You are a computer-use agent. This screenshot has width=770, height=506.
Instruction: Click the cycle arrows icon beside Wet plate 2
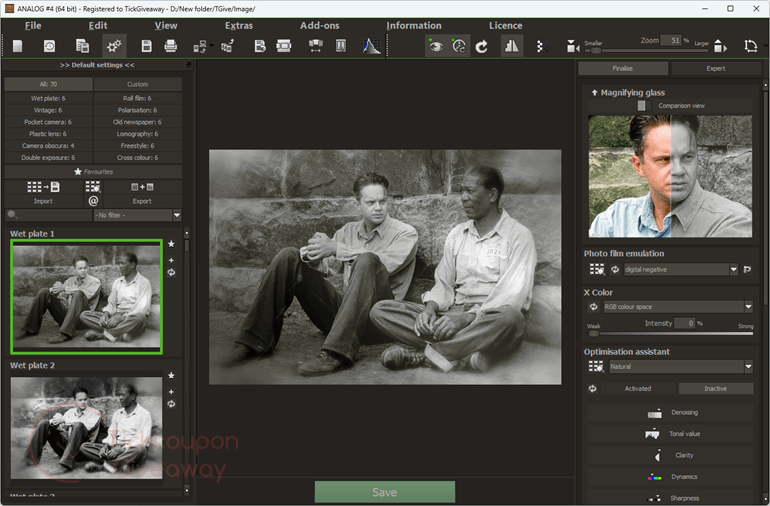point(171,404)
